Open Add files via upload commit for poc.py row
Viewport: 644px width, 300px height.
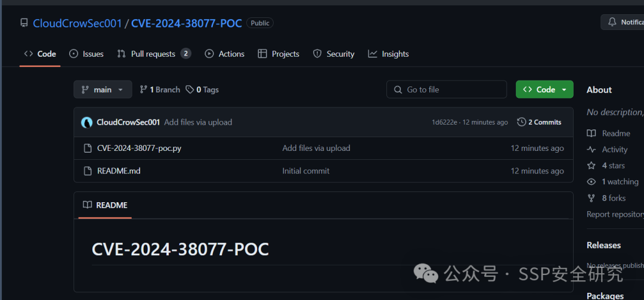[x=316, y=149]
